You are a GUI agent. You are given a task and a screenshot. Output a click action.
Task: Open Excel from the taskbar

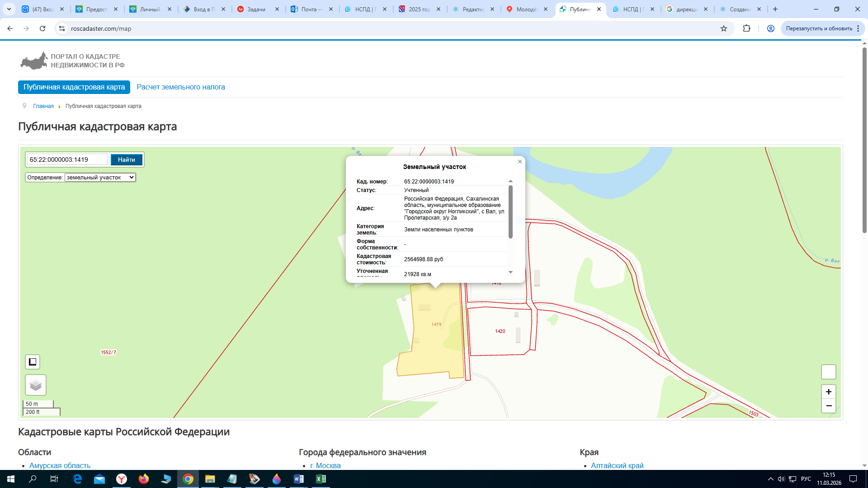point(321,479)
